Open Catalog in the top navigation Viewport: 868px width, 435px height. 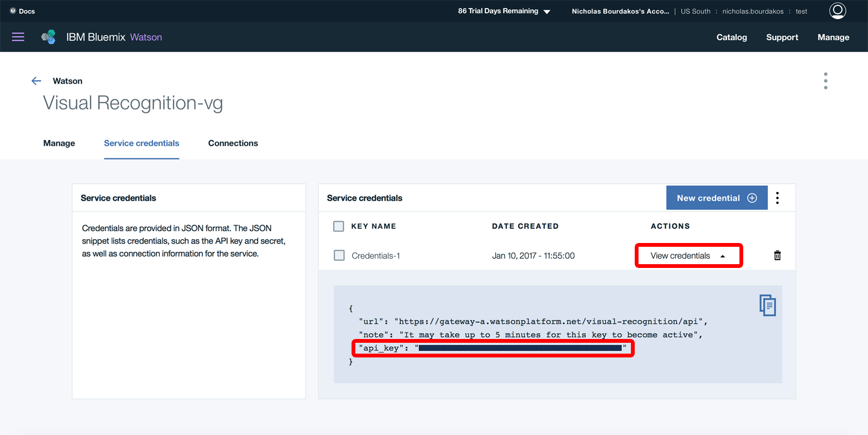click(732, 37)
